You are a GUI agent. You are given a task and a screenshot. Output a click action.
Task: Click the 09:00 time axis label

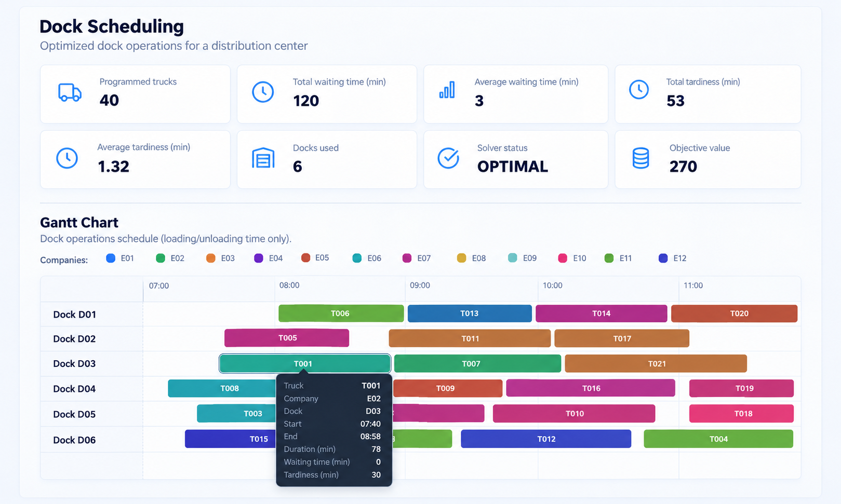[420, 285]
